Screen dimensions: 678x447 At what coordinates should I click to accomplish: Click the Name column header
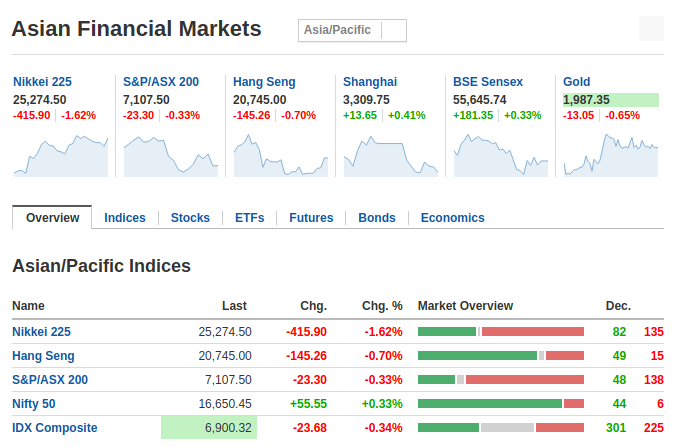coord(28,306)
